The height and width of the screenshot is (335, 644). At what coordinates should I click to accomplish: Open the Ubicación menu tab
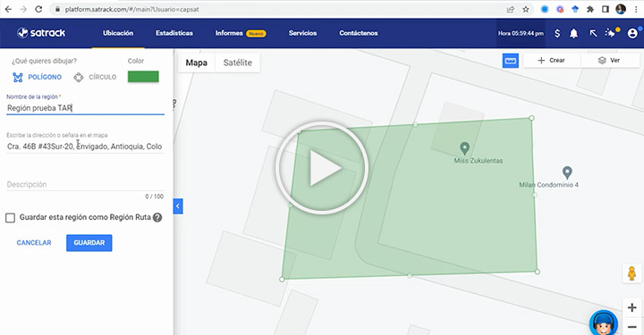tap(118, 33)
